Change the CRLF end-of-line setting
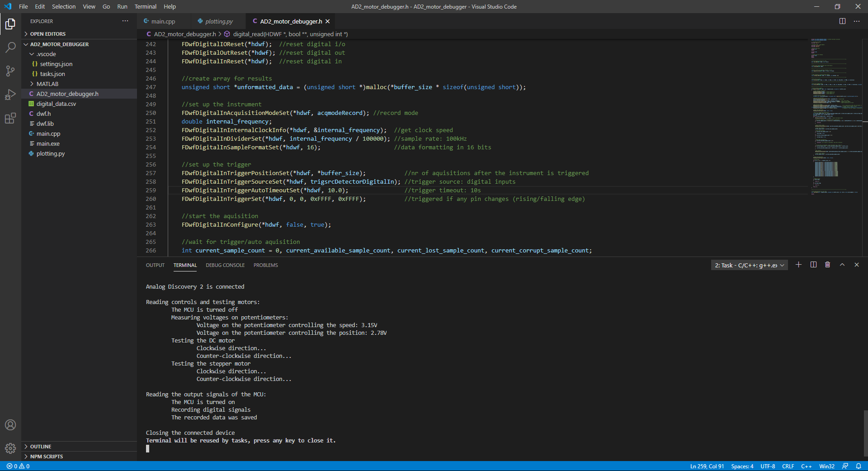The image size is (868, 471). click(788, 466)
